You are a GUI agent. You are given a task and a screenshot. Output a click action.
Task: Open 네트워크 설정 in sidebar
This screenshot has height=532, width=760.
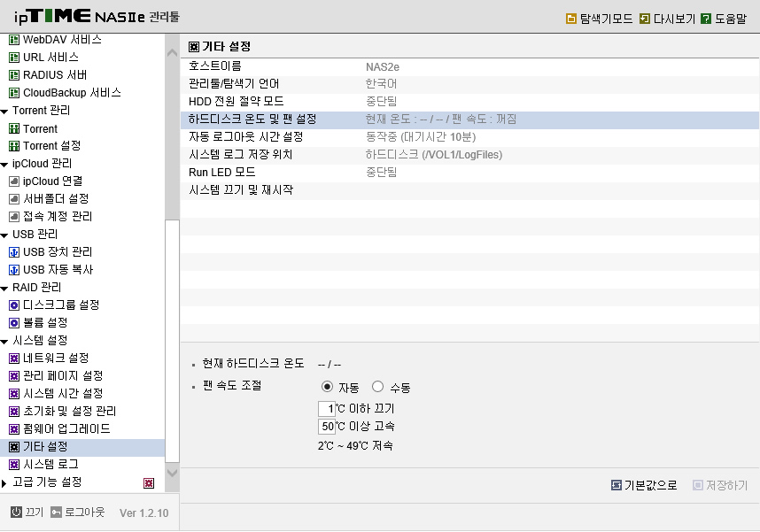[x=56, y=358]
